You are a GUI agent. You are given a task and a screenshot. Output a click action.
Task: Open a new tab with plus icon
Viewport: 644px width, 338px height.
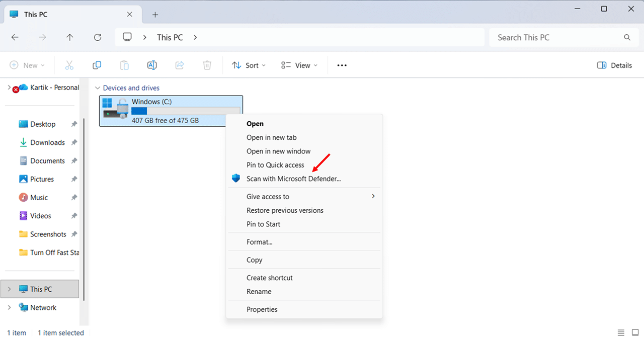pyautogui.click(x=155, y=15)
